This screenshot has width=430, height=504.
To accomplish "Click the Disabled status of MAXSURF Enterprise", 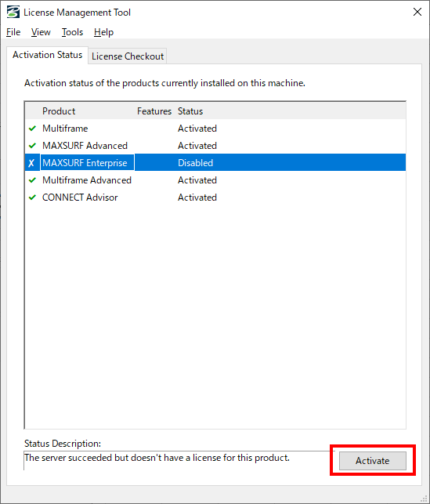I will 196,163.
